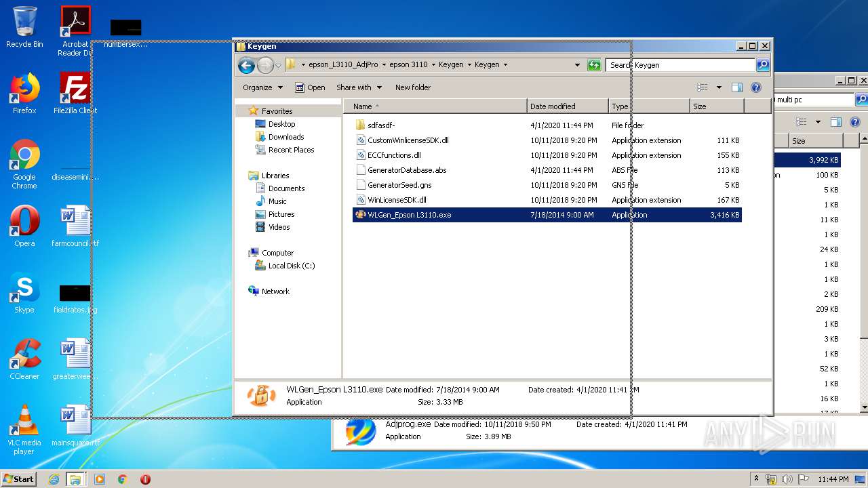Viewport: 868px width, 488px height.
Task: Select fieldrates.jpg on the desktop
Action: pos(75,299)
